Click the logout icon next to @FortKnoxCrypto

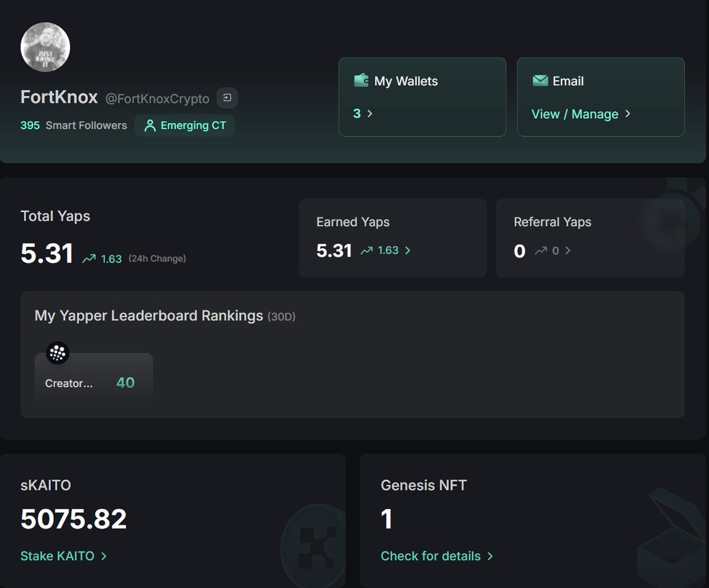[x=227, y=98]
